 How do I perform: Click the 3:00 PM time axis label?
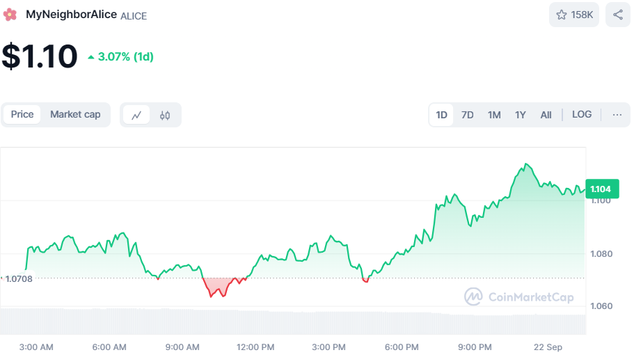point(328,347)
